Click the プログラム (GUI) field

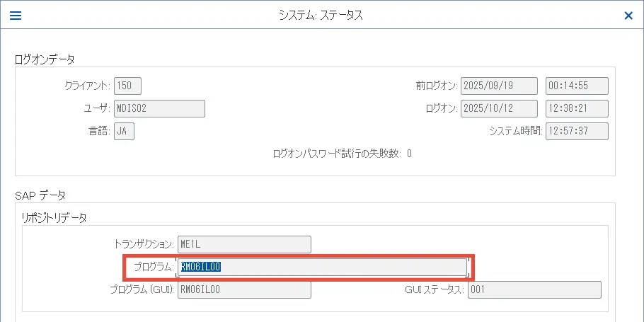pyautogui.click(x=244, y=289)
